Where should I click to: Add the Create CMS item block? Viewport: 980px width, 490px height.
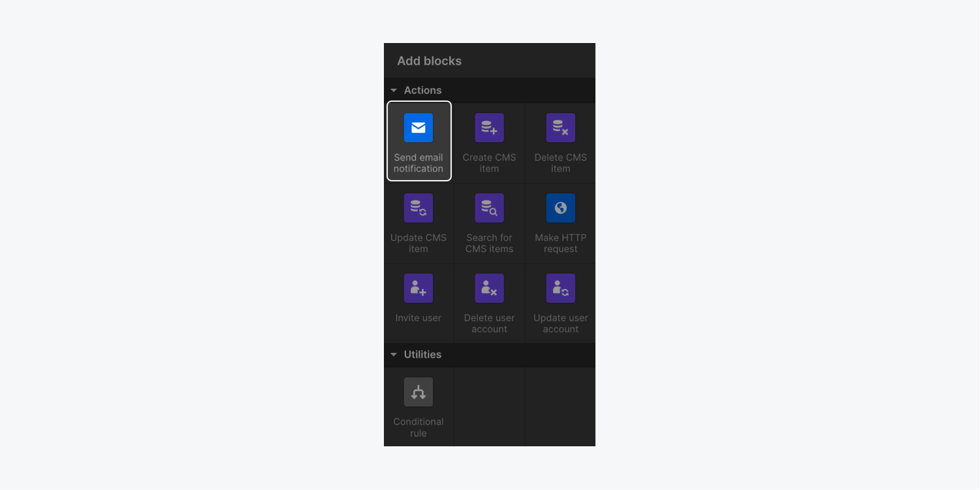pyautogui.click(x=490, y=144)
